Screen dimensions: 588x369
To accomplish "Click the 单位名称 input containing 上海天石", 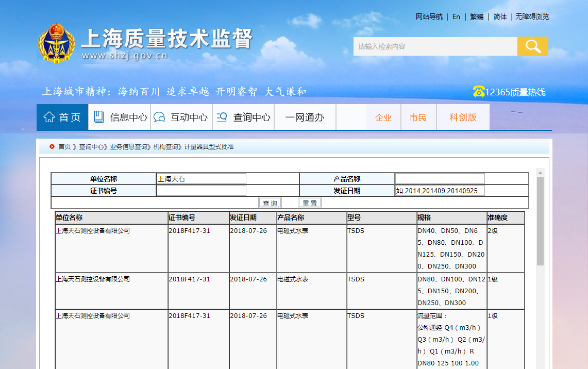I will point(201,179).
